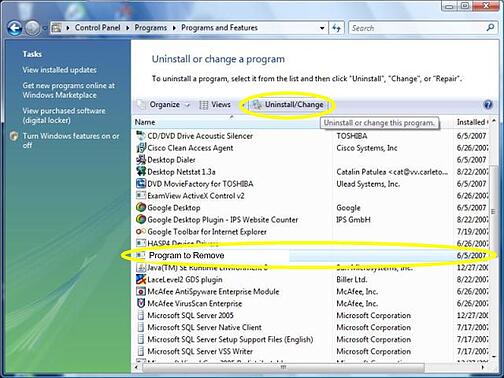Click the Programs breadcrumb
This screenshot has height=378, width=504.
[150, 28]
